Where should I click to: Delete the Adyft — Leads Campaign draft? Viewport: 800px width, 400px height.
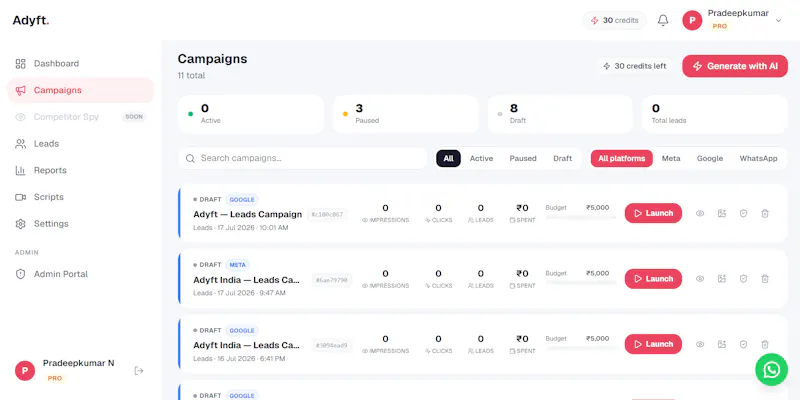(x=765, y=213)
